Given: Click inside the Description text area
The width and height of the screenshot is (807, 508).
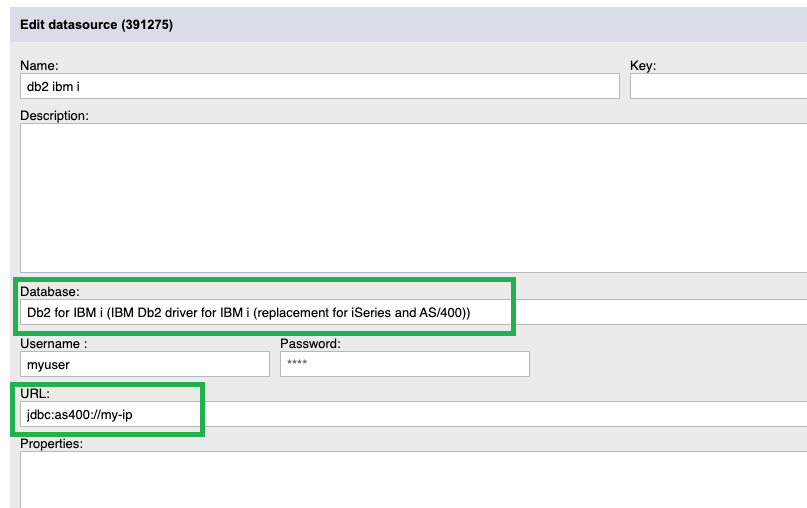Looking at the screenshot, I should (413, 198).
